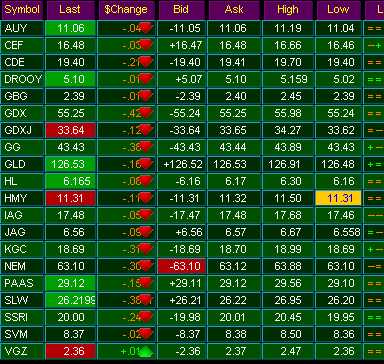The height and width of the screenshot is (364, 384).
Task: Click the Symbol column header
Action: 22,10
